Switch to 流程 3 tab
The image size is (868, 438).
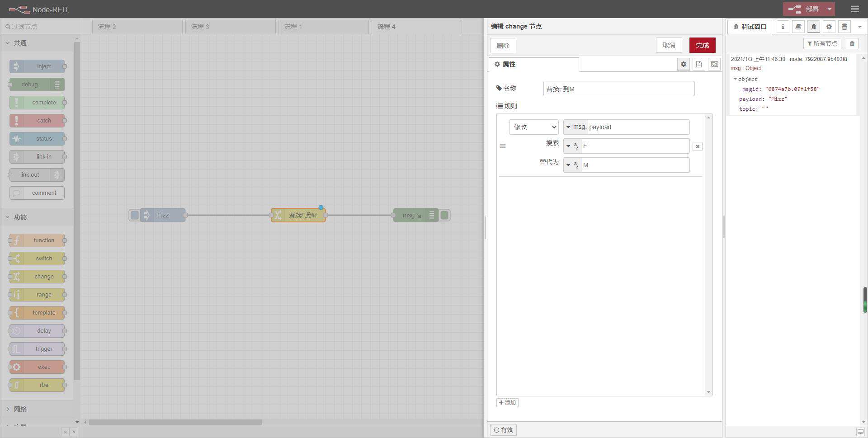[231, 27]
